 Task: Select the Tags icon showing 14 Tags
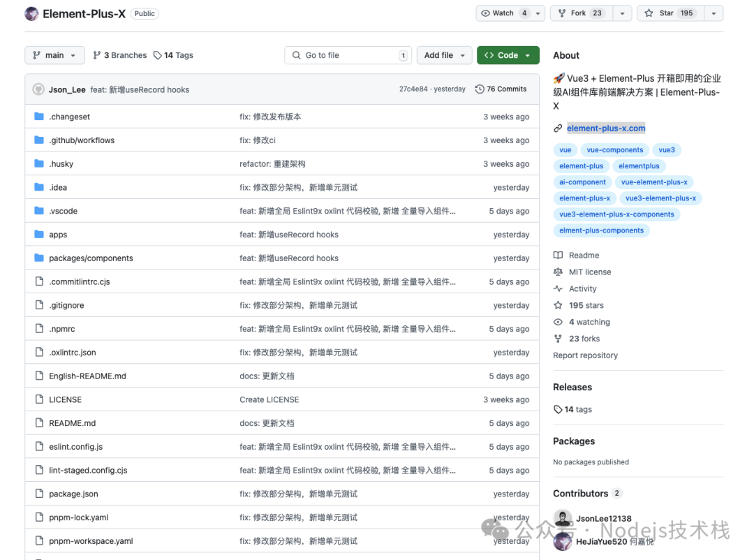[x=158, y=55]
